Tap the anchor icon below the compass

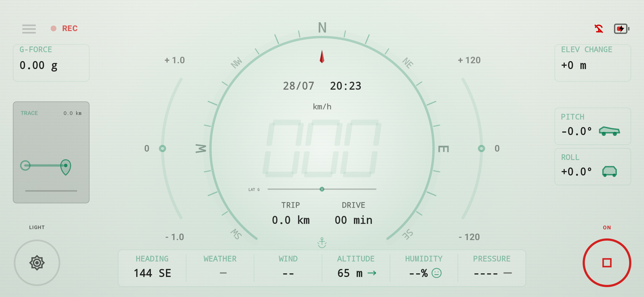[322, 243]
